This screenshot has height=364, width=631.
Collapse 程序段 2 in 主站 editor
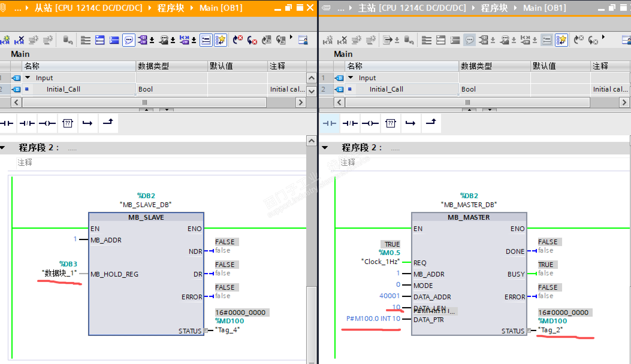pyautogui.click(x=325, y=148)
